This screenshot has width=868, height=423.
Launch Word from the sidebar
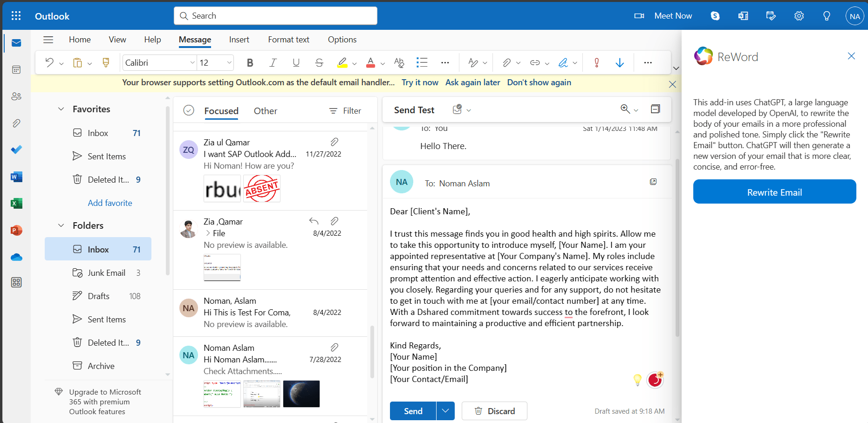point(16,177)
